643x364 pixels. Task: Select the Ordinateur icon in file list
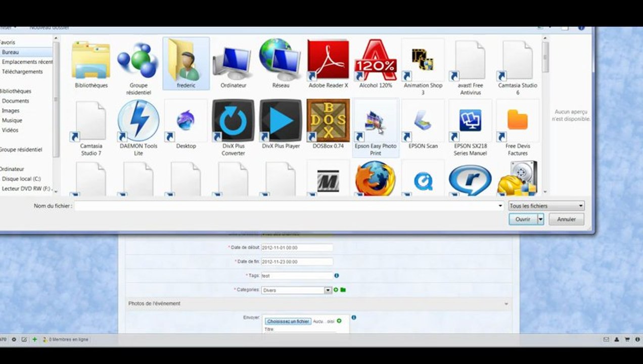(x=233, y=64)
